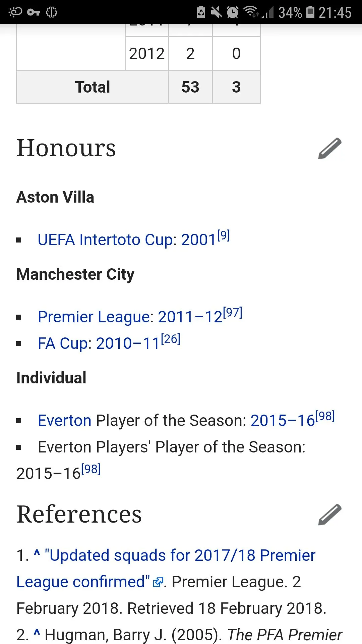
Task: Tap the muted sound status icon
Action: (217, 12)
